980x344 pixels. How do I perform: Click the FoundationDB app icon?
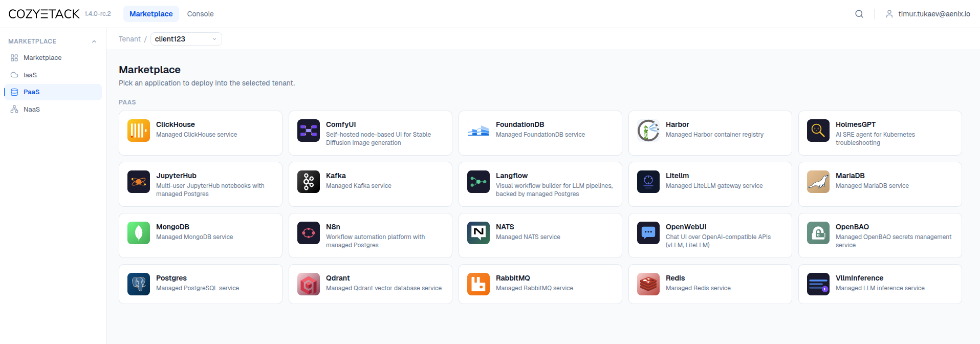tap(478, 131)
